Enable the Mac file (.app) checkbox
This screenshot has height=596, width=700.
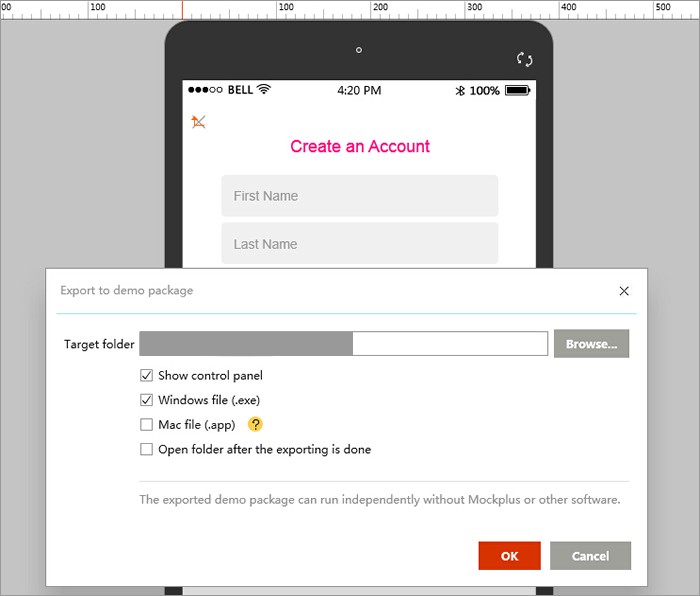coord(146,424)
